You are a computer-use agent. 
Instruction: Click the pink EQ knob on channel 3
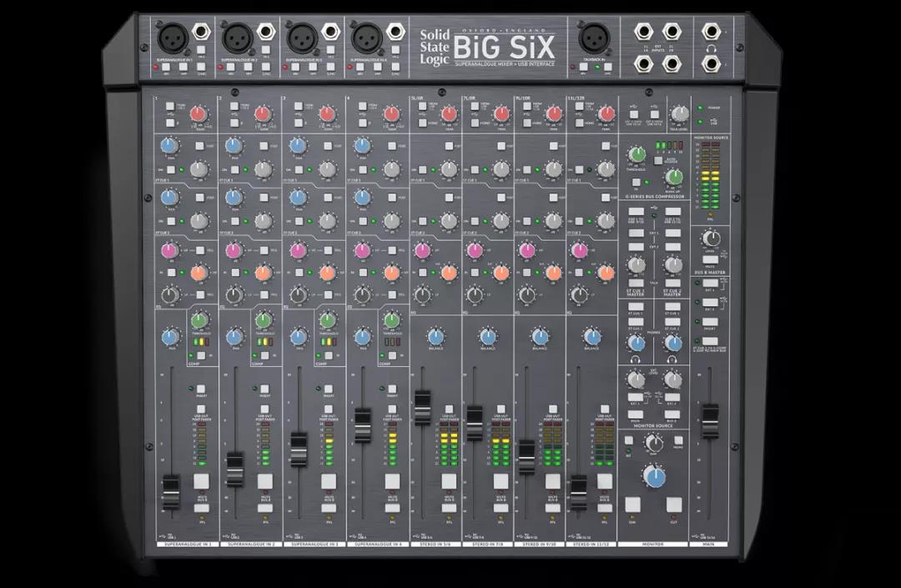(298, 250)
